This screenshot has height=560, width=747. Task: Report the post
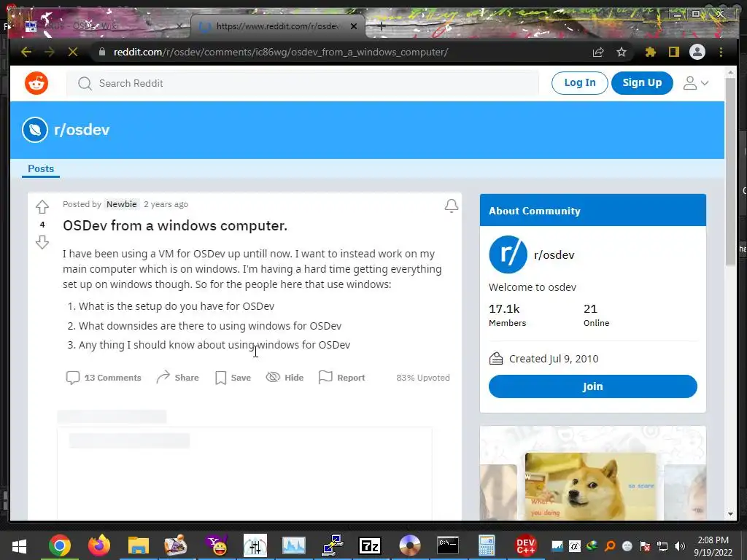(341, 378)
